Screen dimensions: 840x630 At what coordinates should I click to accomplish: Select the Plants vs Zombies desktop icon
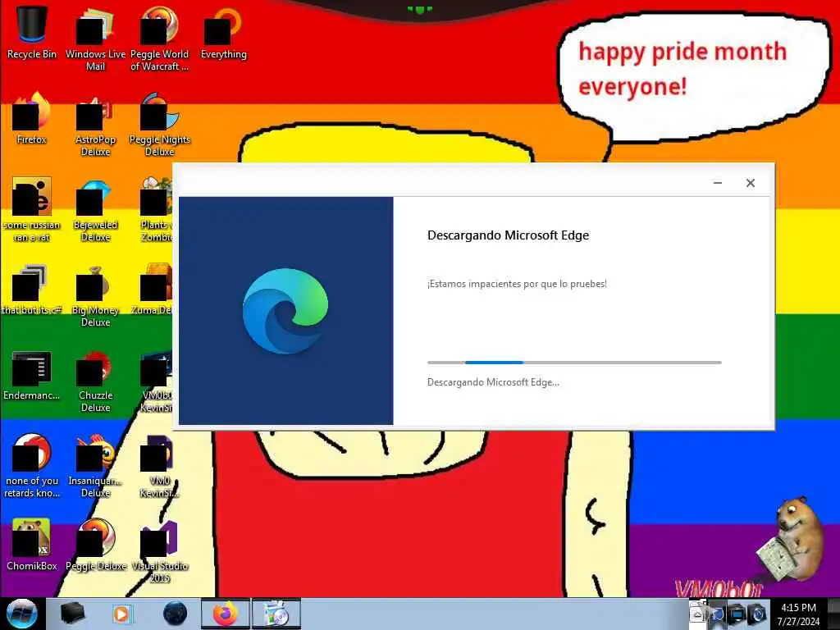click(157, 209)
